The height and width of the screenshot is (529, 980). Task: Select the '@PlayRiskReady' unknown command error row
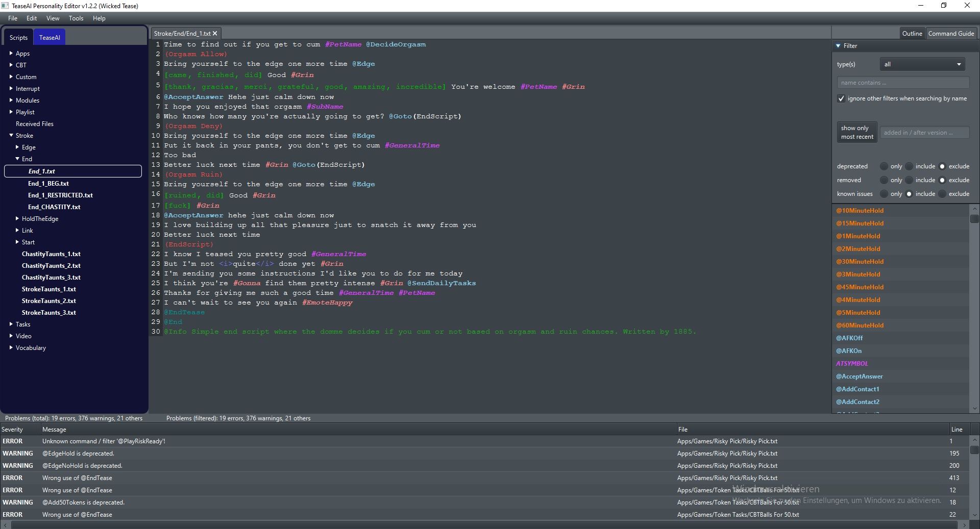[485, 441]
